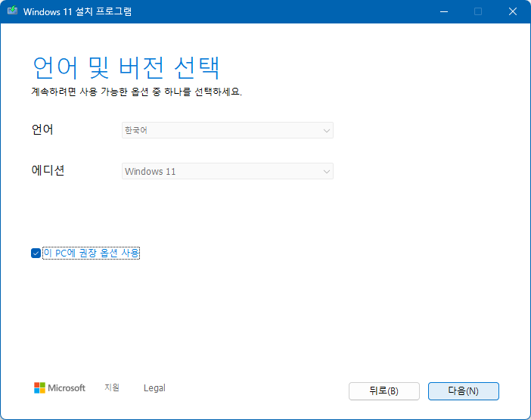This screenshot has width=531, height=420.
Task: Open the 지원 link
Action: coord(112,387)
